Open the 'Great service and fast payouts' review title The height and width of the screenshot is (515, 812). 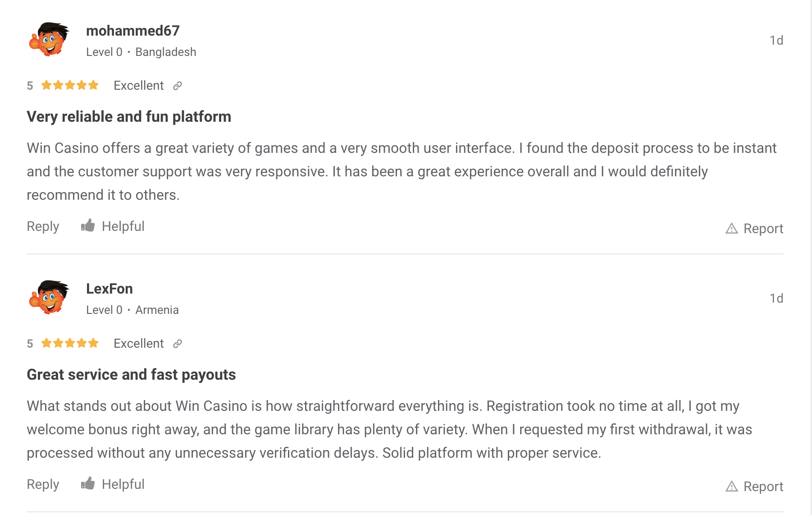[x=131, y=375]
